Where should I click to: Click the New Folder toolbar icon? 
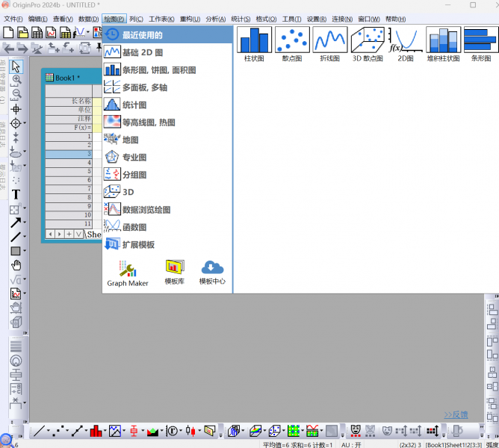pyautogui.click(x=22, y=32)
